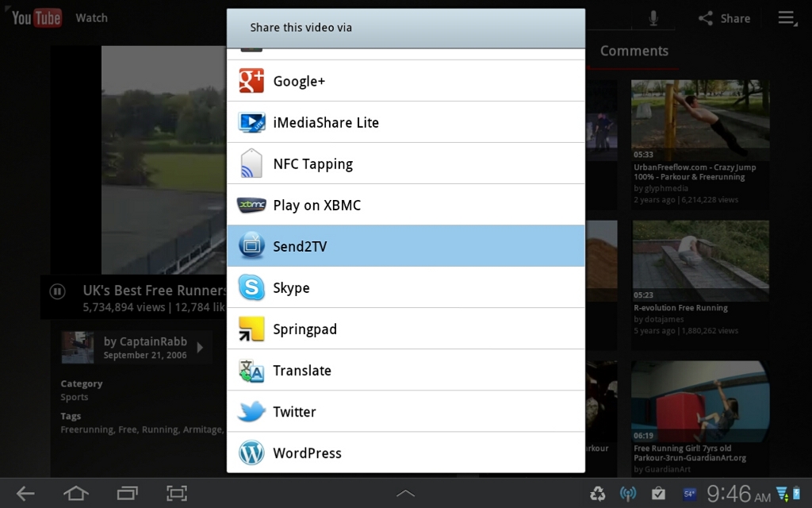This screenshot has height=508, width=812.
Task: Tap the WordPress logo icon
Action: point(251,452)
